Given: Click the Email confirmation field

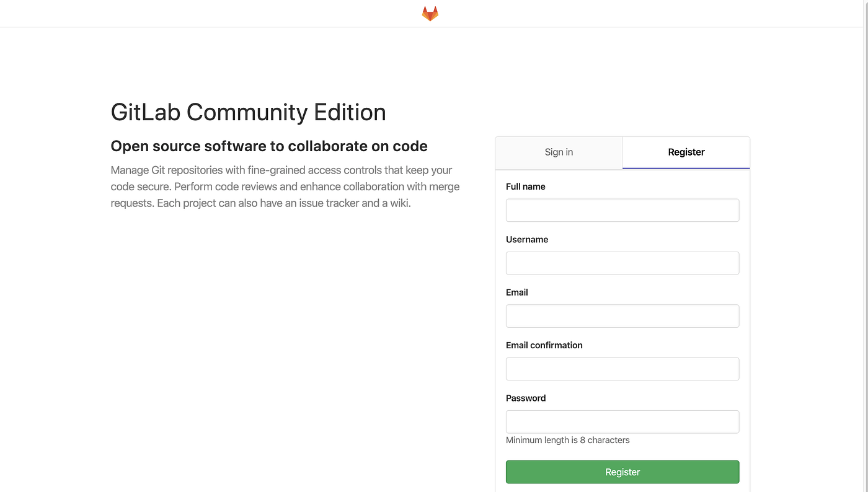Looking at the screenshot, I should [x=622, y=369].
